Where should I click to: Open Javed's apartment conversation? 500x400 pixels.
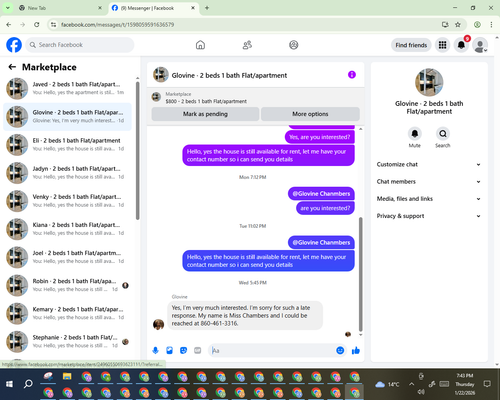pos(68,88)
